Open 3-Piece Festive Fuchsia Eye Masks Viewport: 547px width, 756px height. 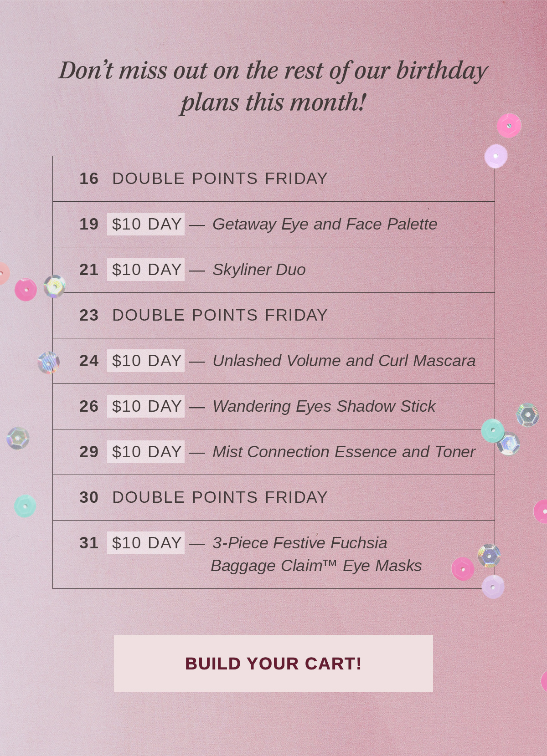(x=316, y=554)
